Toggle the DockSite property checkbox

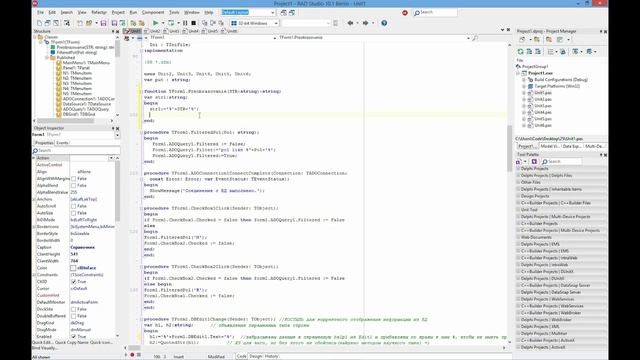[x=73, y=309]
